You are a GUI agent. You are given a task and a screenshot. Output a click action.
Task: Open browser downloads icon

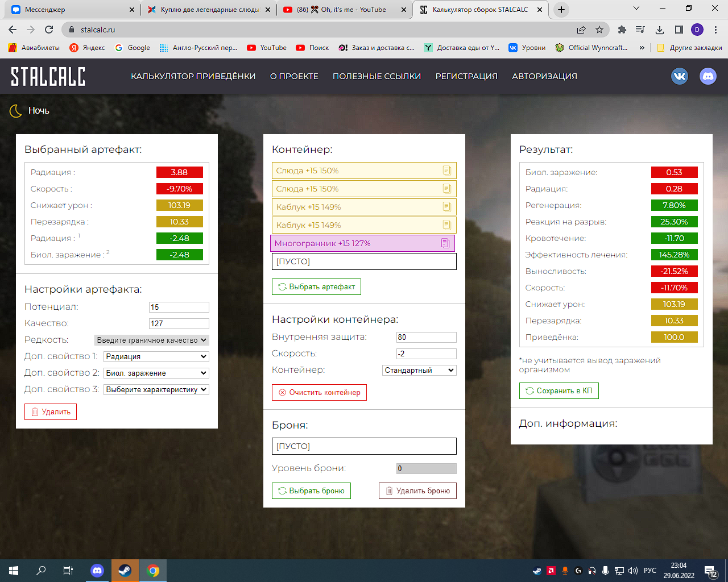click(x=660, y=30)
